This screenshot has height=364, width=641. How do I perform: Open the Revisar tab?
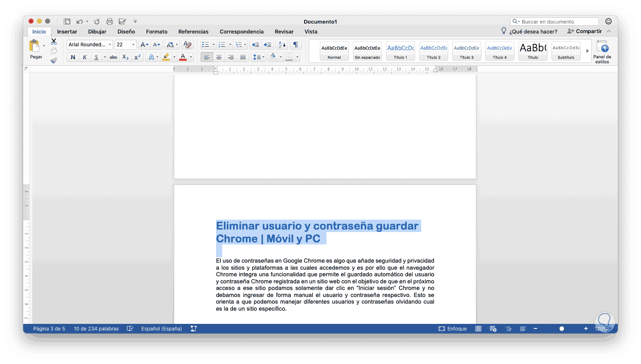(x=284, y=32)
